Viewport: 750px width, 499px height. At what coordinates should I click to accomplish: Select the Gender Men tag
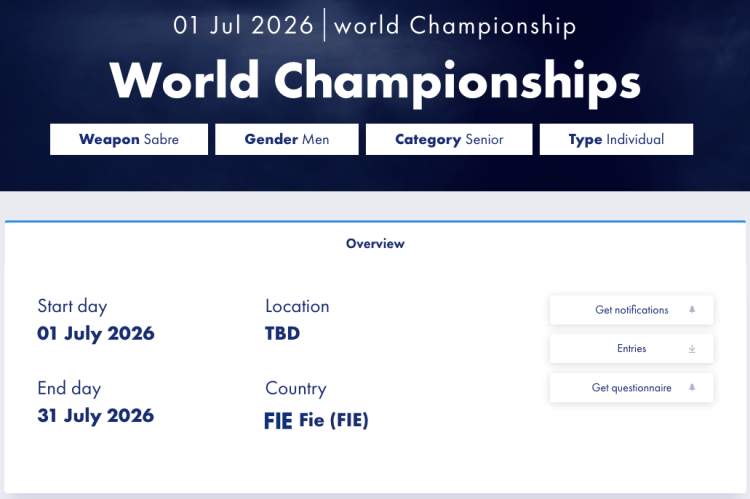pyautogui.click(x=287, y=140)
